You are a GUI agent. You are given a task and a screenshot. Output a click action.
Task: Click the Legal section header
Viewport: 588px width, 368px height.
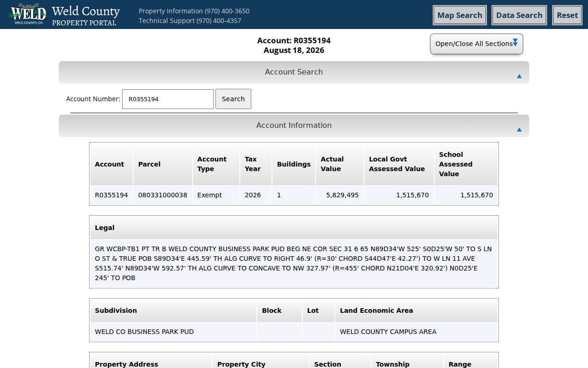coord(294,228)
